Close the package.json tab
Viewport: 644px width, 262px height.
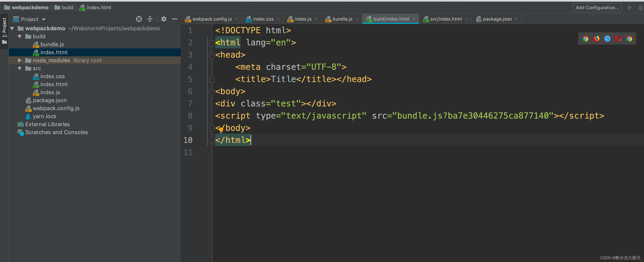tap(517, 19)
